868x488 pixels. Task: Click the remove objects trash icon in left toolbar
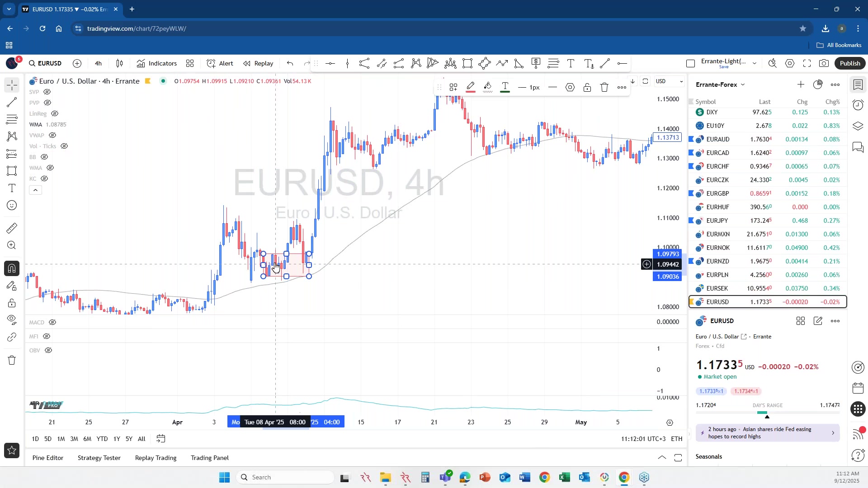tap(12, 360)
